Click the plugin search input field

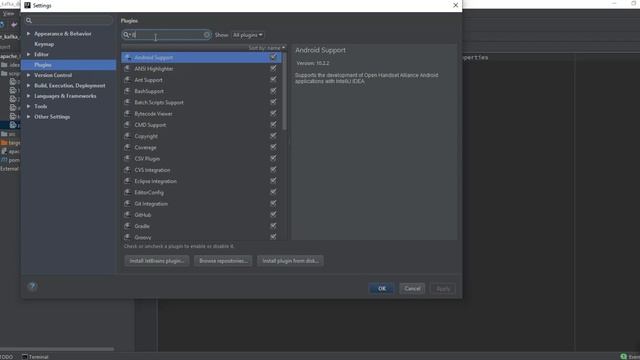point(167,35)
